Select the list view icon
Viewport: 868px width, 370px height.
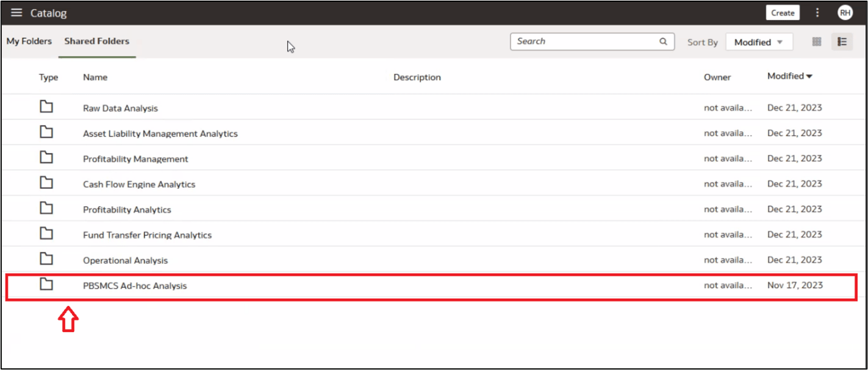tap(842, 41)
